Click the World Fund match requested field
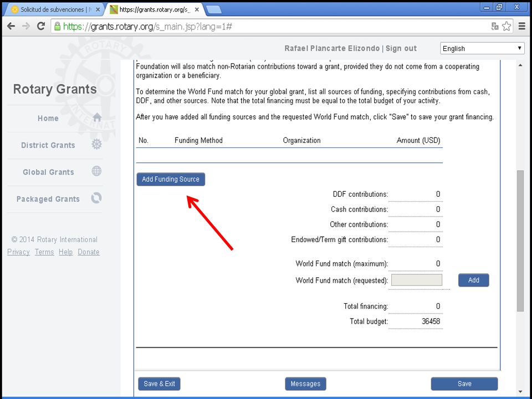This screenshot has width=532, height=399. tap(417, 280)
